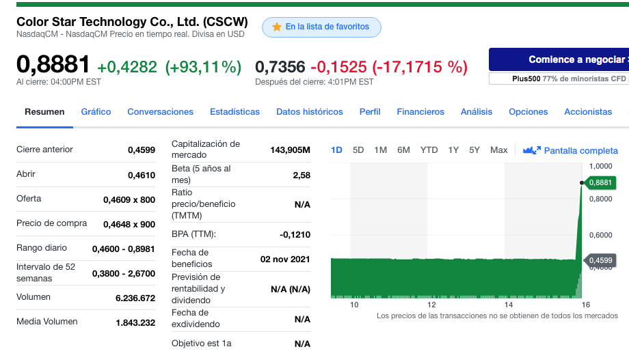Click the after-hours price 0,7356
Viewport: 629px width, 364px height.
[280, 67]
